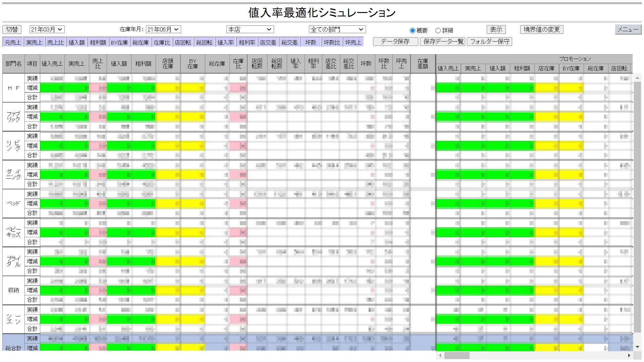Click the 切替 button
Image resolution: width=644 pixels, height=362 pixels.
click(12, 29)
